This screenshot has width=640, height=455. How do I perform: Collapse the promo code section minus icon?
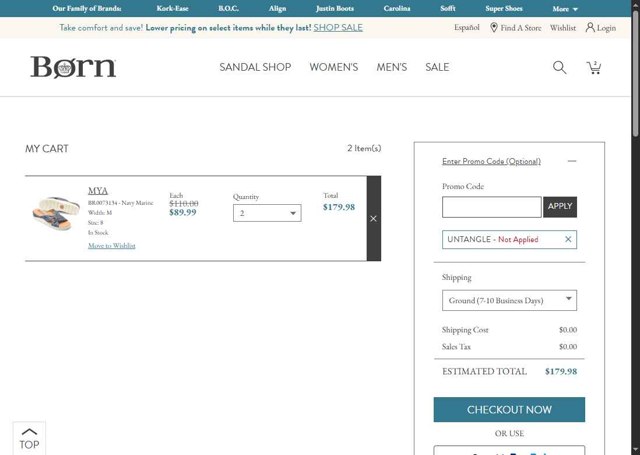coord(572,161)
